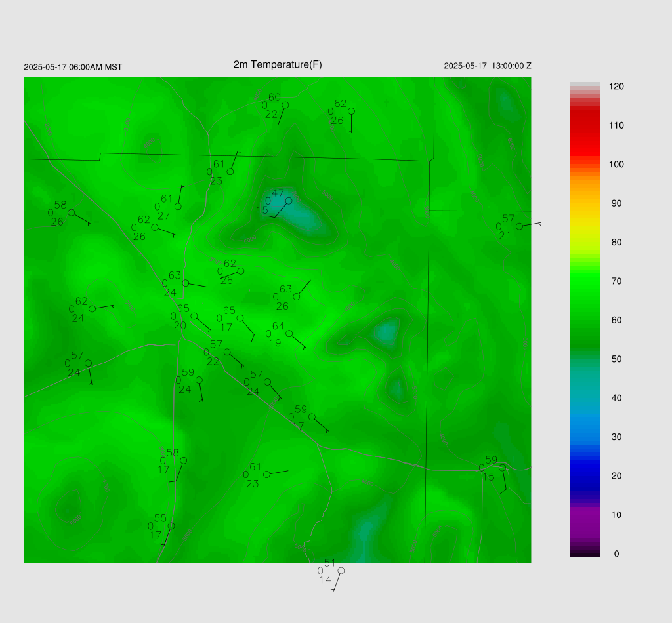
Task: Click the 65 reading above dewpoint 17
Action: point(229,310)
